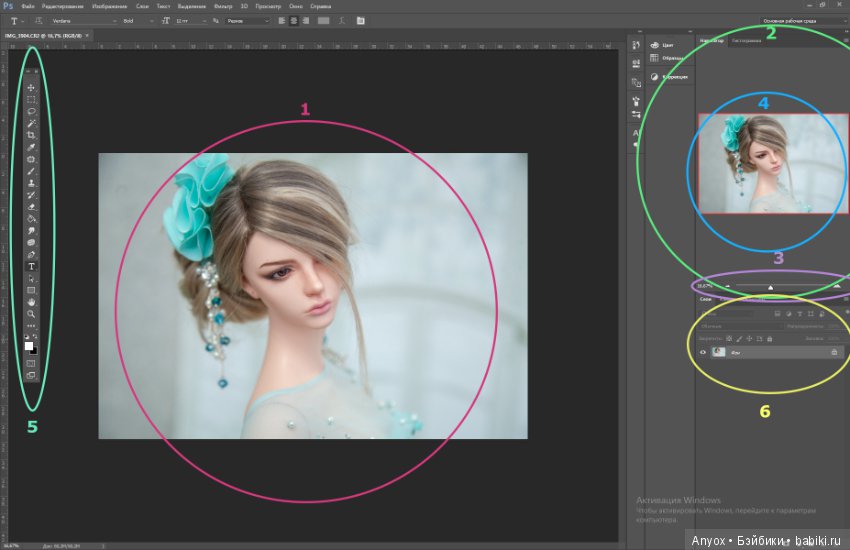Open the layer blend mode dropdown
The height and width of the screenshot is (550, 850).
point(740,326)
